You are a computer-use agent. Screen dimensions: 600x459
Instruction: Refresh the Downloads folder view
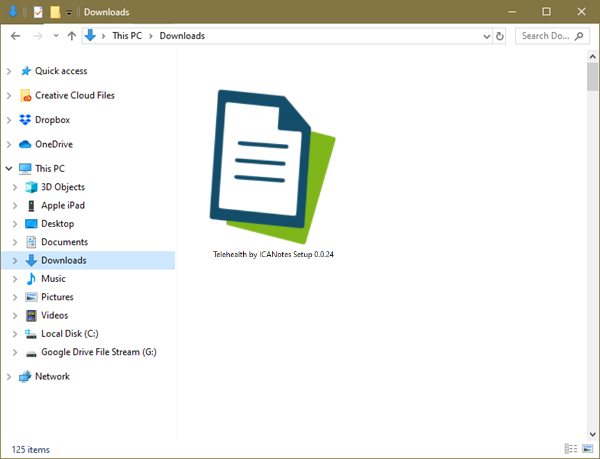click(500, 36)
